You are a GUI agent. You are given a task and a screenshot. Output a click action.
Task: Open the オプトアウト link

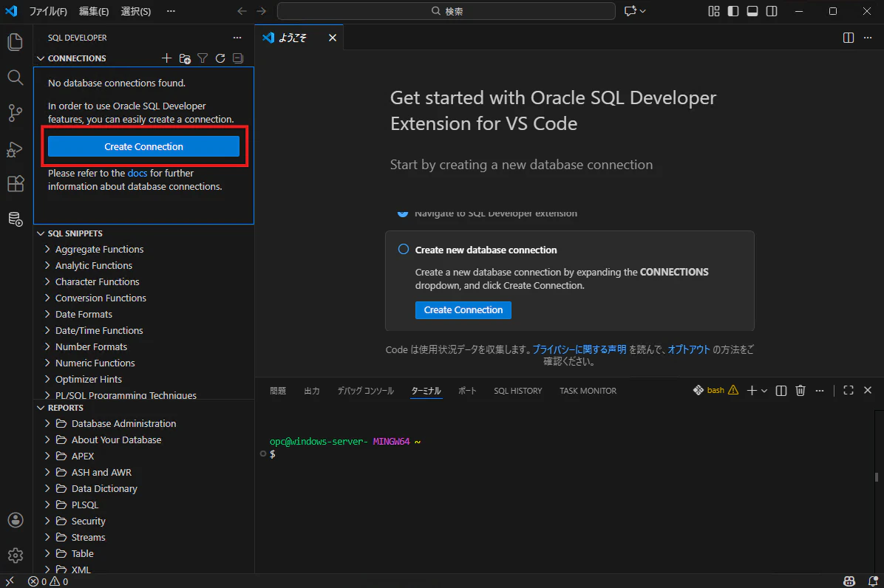(x=689, y=349)
